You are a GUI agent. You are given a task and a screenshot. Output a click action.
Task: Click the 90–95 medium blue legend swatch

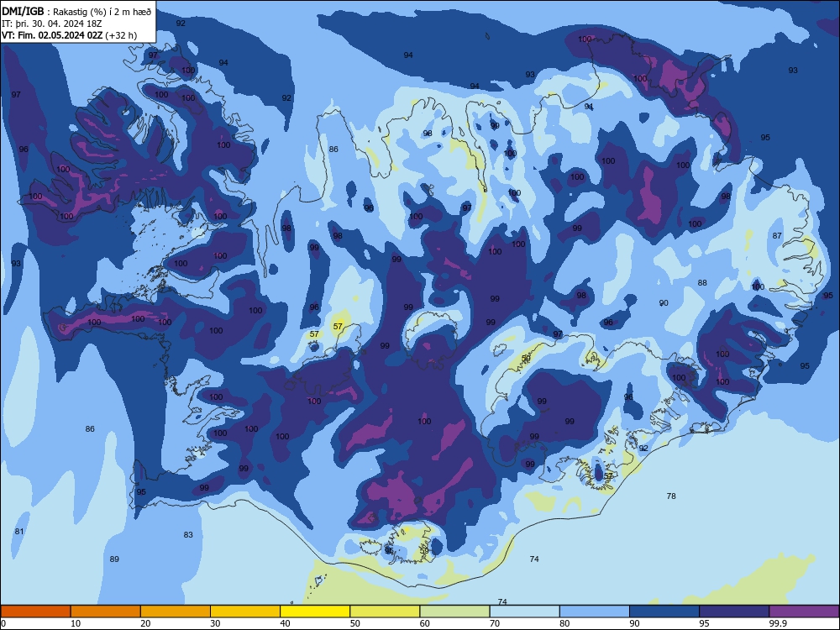664,612
